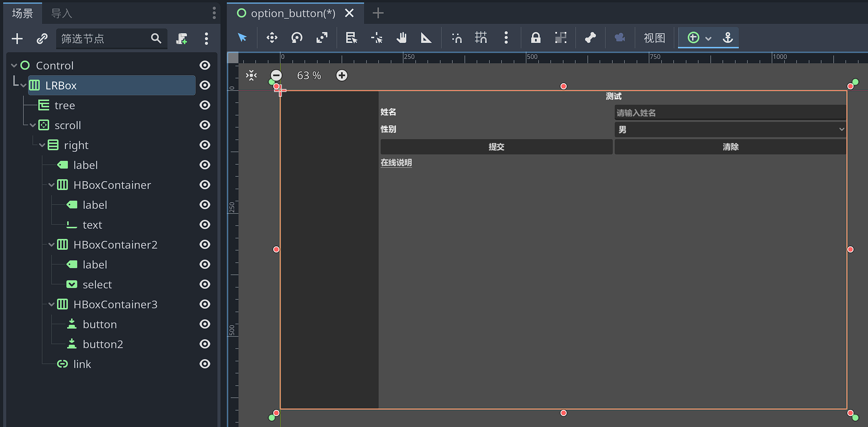Click the search magnifier in filter box

tap(156, 38)
